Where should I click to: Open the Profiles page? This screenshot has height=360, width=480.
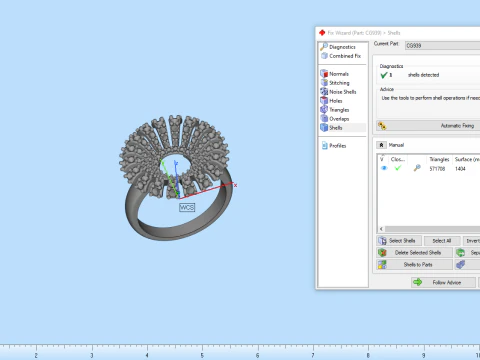tap(334, 146)
